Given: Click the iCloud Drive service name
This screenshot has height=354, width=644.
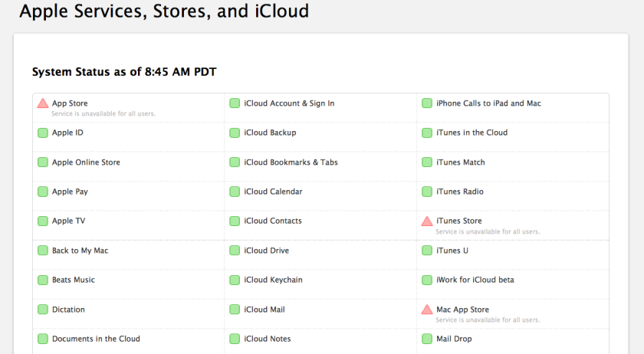Looking at the screenshot, I should tap(266, 251).
